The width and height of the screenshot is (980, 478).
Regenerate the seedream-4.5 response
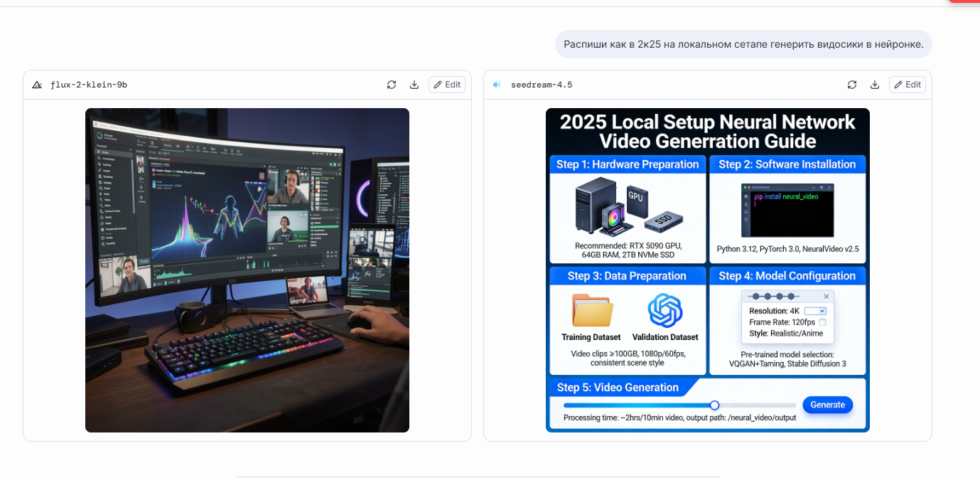click(x=852, y=85)
